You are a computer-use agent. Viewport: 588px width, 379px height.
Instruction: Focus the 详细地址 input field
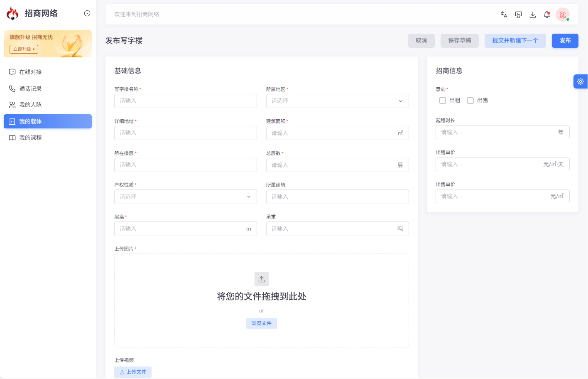tap(186, 133)
